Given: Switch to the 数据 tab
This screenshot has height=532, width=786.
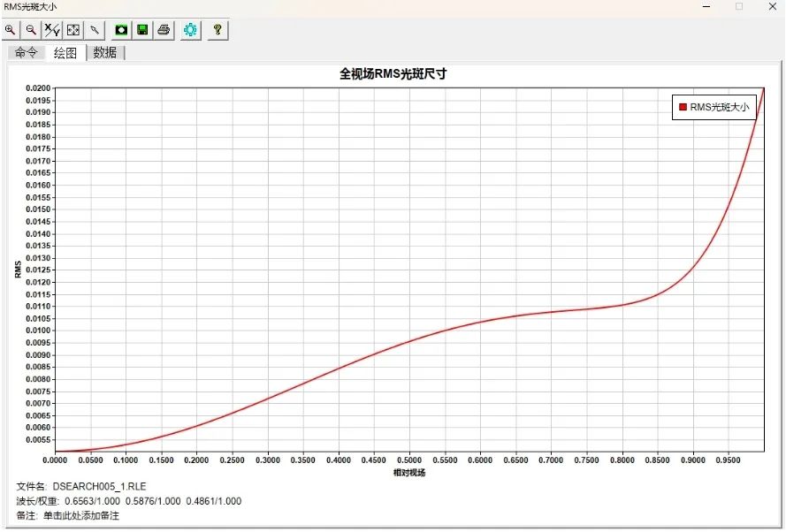Looking at the screenshot, I should (104, 52).
